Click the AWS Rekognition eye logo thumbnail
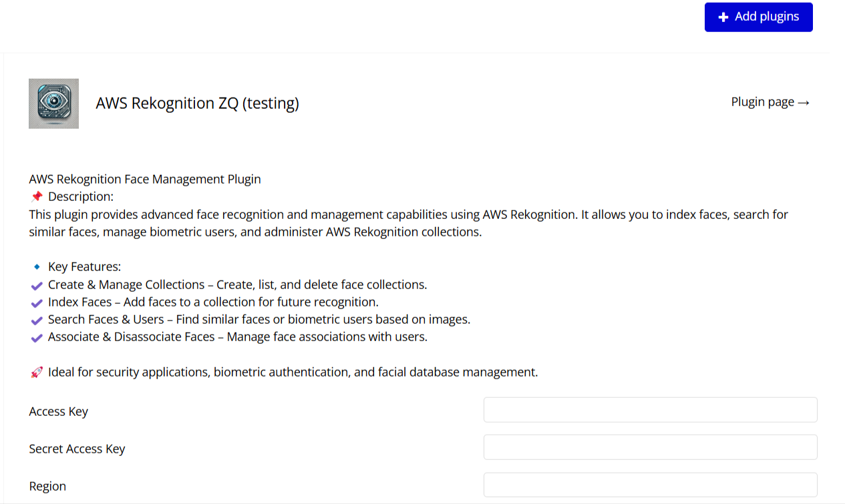Viewport: 845px width, 504px height. [53, 103]
